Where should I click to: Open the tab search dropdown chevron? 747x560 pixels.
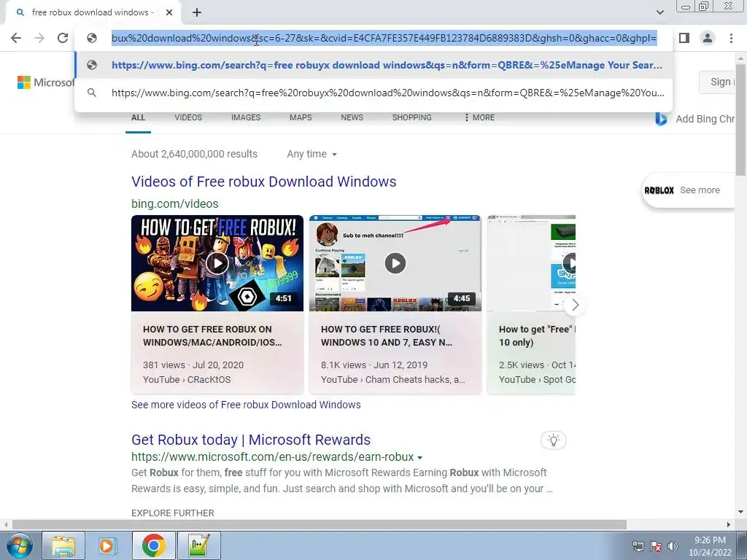(x=659, y=12)
